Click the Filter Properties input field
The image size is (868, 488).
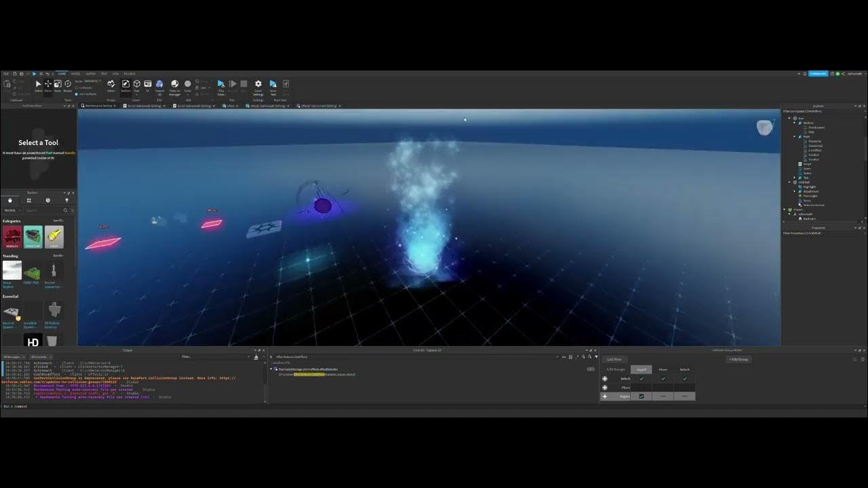[x=823, y=233]
